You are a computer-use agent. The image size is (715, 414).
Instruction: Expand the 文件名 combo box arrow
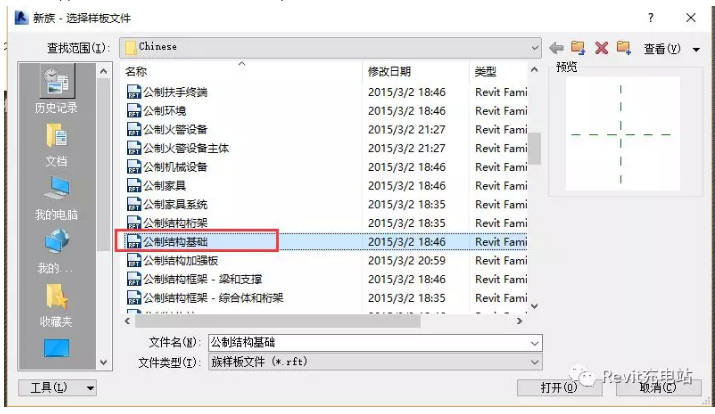[x=534, y=343]
